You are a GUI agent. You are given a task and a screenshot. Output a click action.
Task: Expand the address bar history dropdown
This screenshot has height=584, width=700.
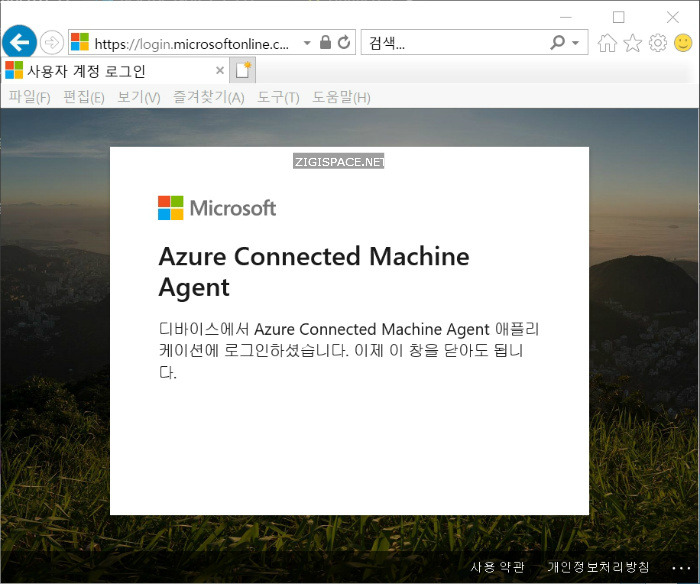307,43
